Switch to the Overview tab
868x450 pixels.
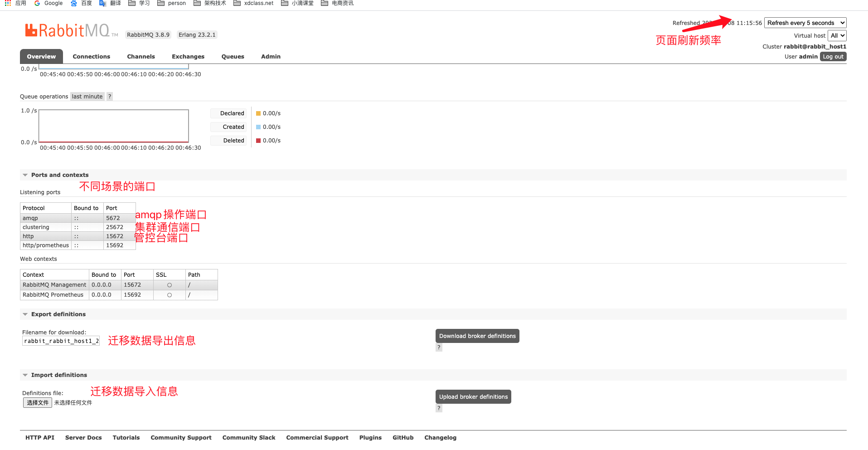pyautogui.click(x=41, y=57)
